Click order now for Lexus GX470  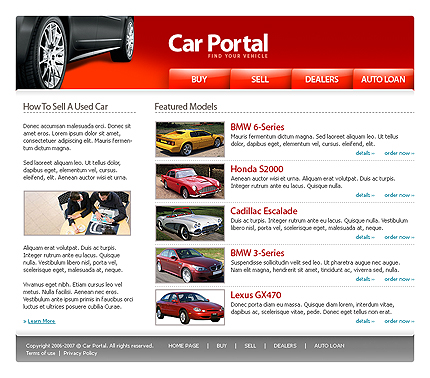[399, 321]
